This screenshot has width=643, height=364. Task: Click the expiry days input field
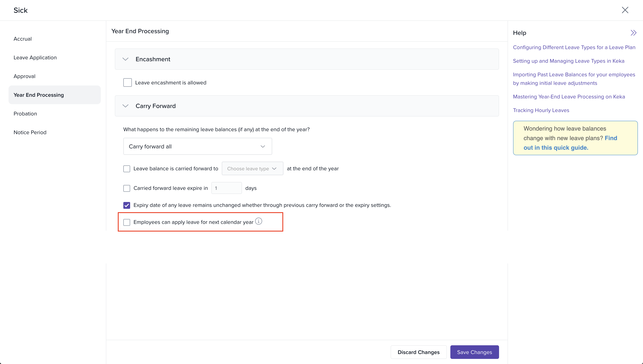tap(226, 188)
